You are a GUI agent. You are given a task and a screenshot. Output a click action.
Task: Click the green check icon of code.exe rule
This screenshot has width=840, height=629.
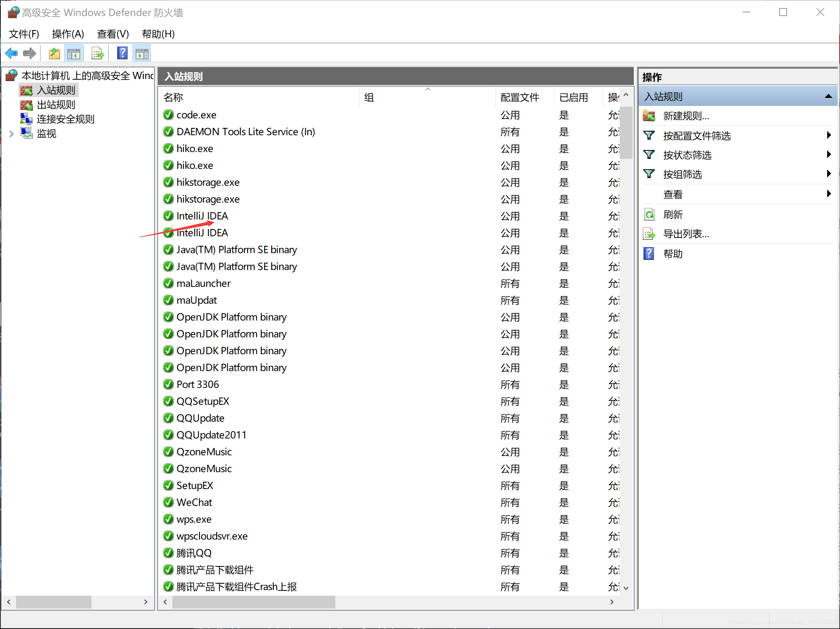point(168,115)
